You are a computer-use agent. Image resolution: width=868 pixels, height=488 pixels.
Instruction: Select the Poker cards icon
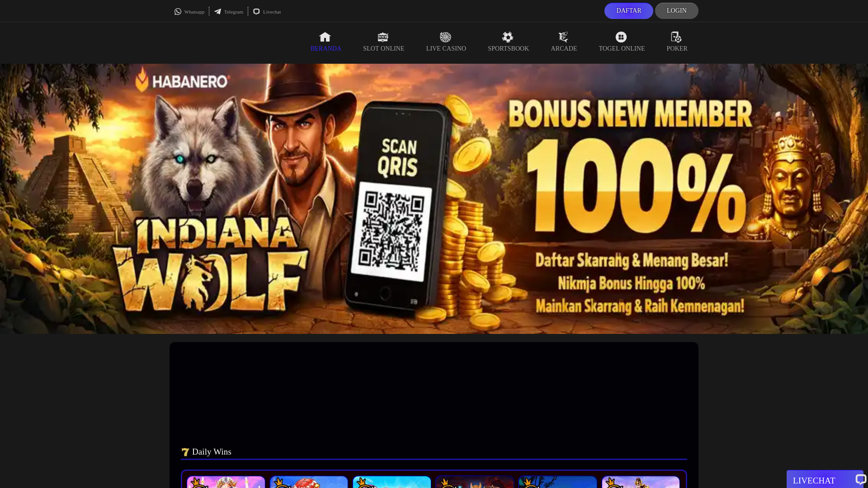click(676, 37)
